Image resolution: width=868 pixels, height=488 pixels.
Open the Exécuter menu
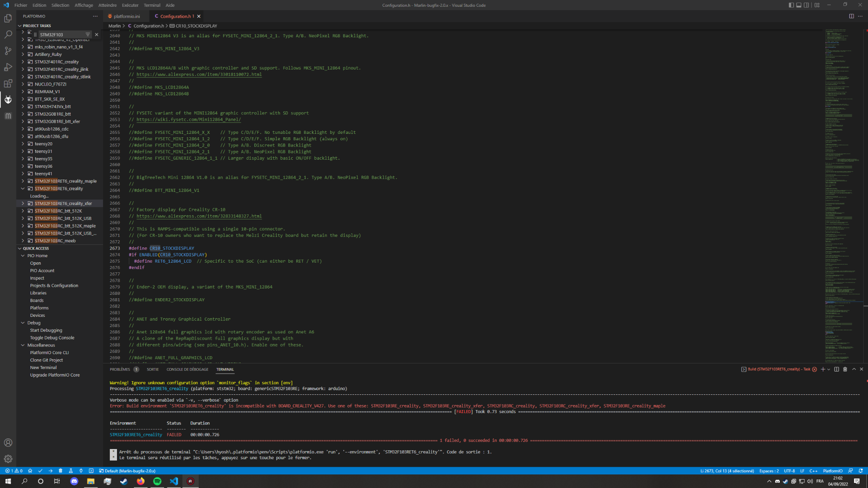pyautogui.click(x=130, y=5)
